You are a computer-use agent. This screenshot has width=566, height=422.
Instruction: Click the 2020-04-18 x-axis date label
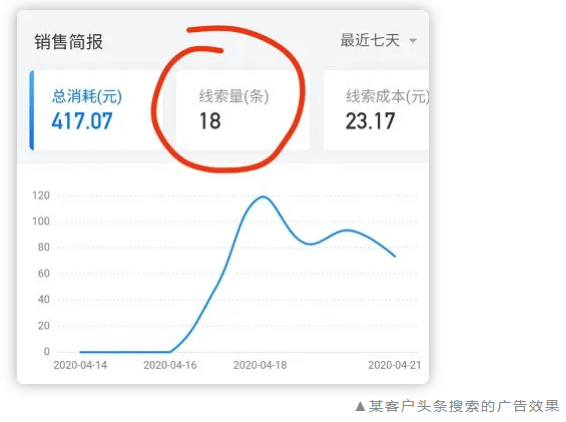tap(260, 365)
